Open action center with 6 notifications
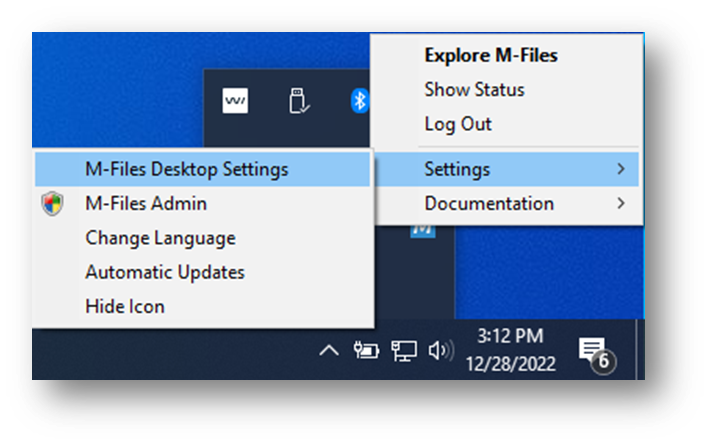 point(597,354)
